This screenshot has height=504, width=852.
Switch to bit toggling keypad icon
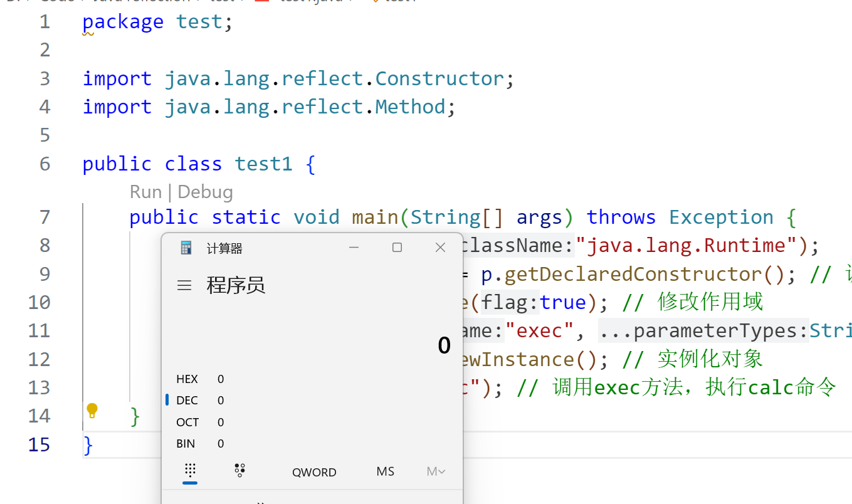(239, 471)
